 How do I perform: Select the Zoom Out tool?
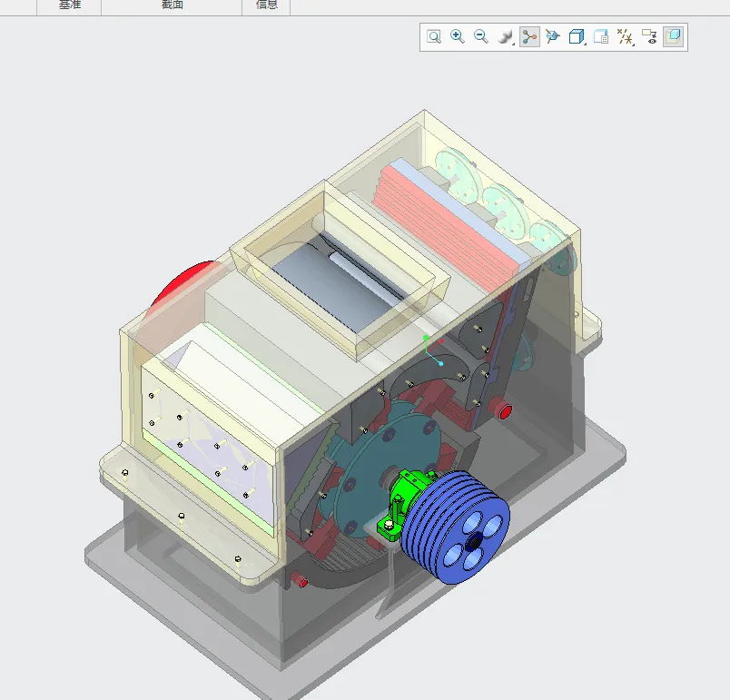(481, 36)
